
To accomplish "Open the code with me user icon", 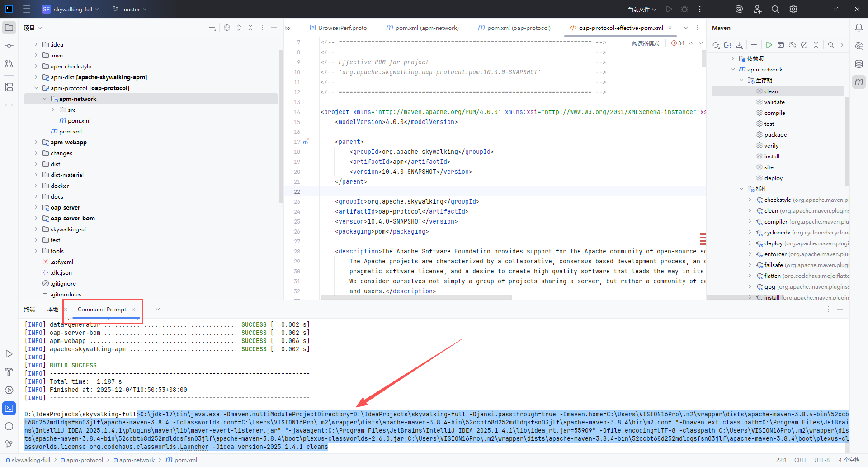I will click(757, 9).
